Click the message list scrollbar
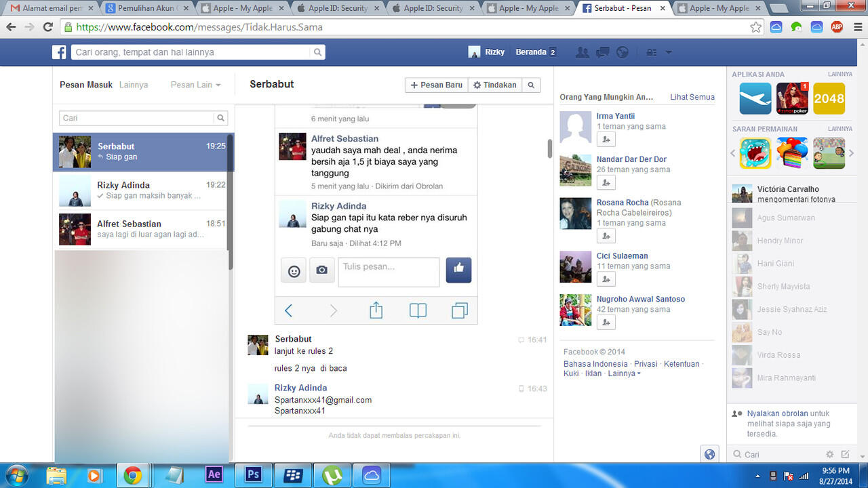The width and height of the screenshot is (868, 488). click(231, 201)
